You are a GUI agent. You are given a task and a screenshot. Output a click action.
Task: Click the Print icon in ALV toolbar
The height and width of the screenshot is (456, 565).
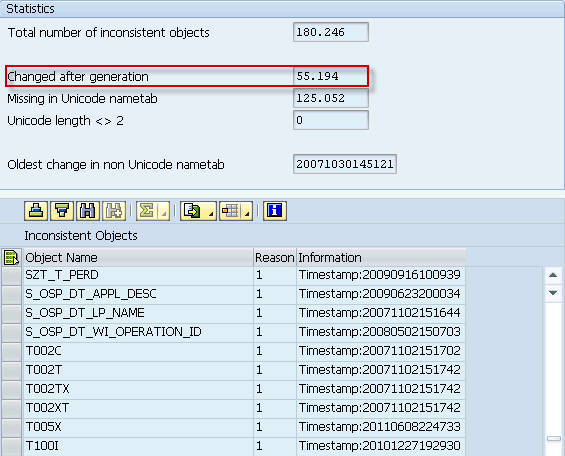pos(36,211)
